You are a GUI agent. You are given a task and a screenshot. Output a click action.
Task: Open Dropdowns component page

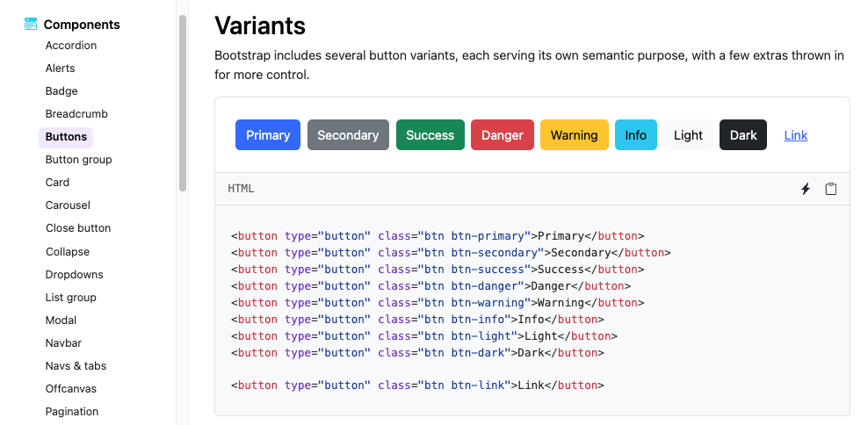click(74, 275)
